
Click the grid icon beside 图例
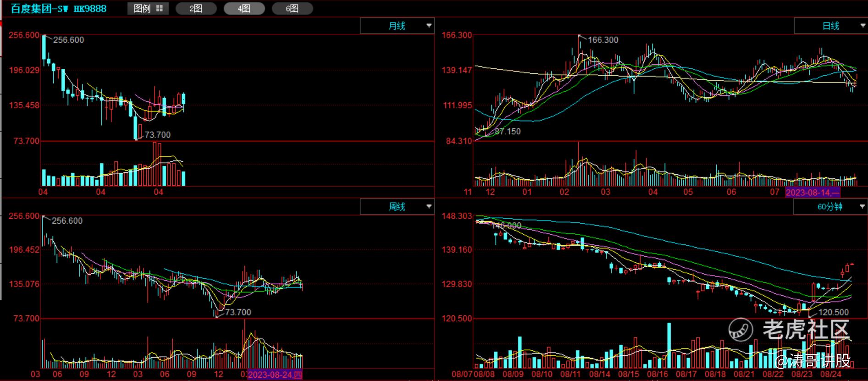[x=160, y=8]
